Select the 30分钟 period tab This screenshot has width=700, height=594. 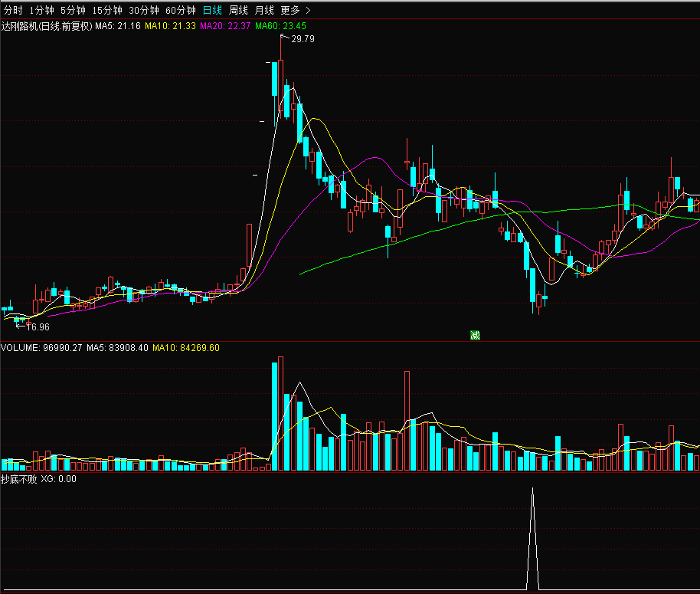click(144, 10)
